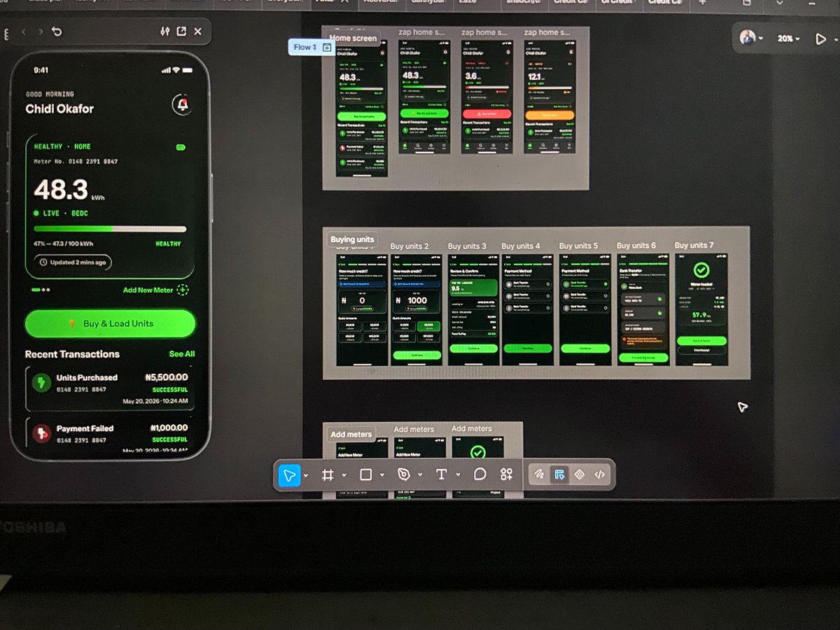Open a new tab with plus icon

pos(703,3)
